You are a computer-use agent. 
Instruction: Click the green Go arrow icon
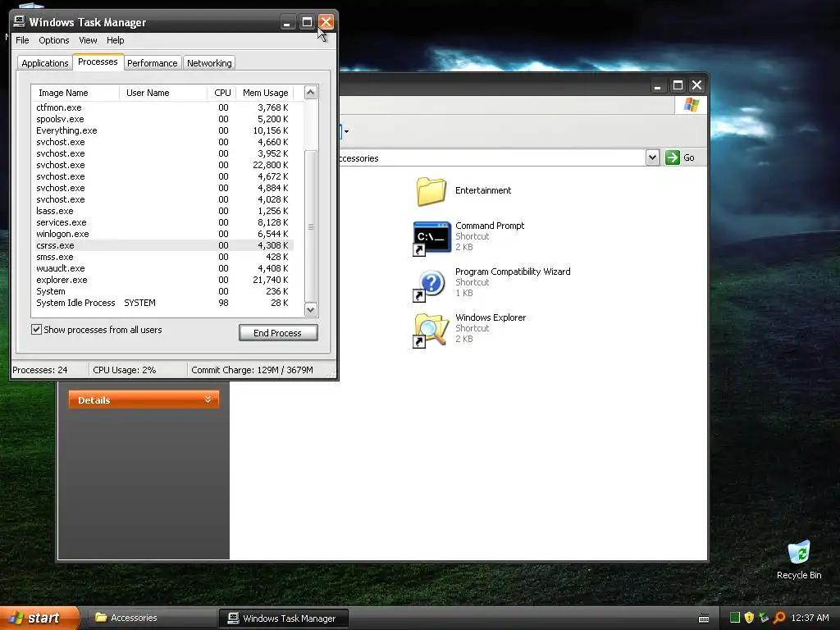673,157
